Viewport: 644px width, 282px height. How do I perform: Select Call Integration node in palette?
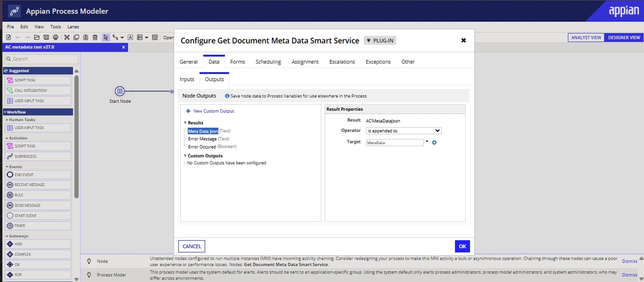38,90
